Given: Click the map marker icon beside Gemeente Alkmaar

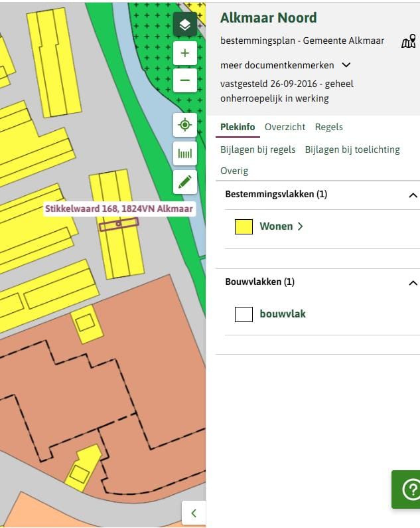Looking at the screenshot, I should tap(409, 41).
